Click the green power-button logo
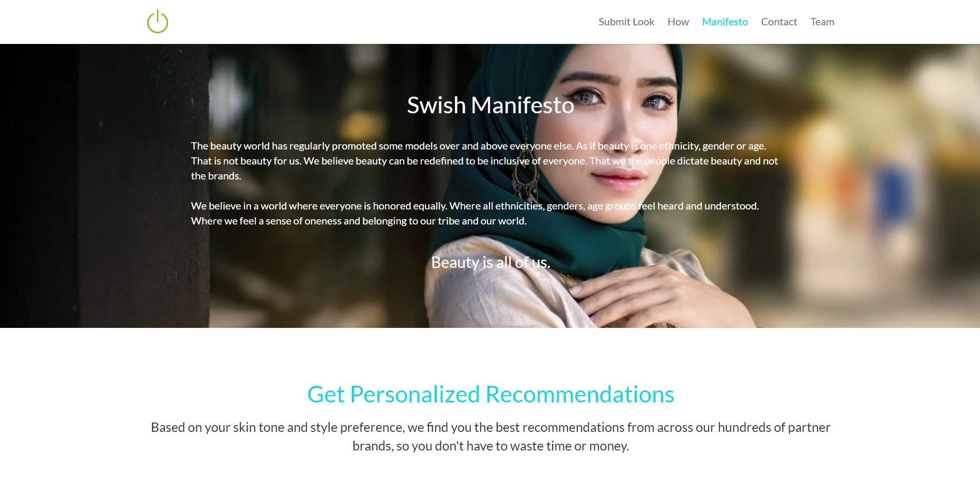Screen dimensions: 980x481 click(x=158, y=22)
